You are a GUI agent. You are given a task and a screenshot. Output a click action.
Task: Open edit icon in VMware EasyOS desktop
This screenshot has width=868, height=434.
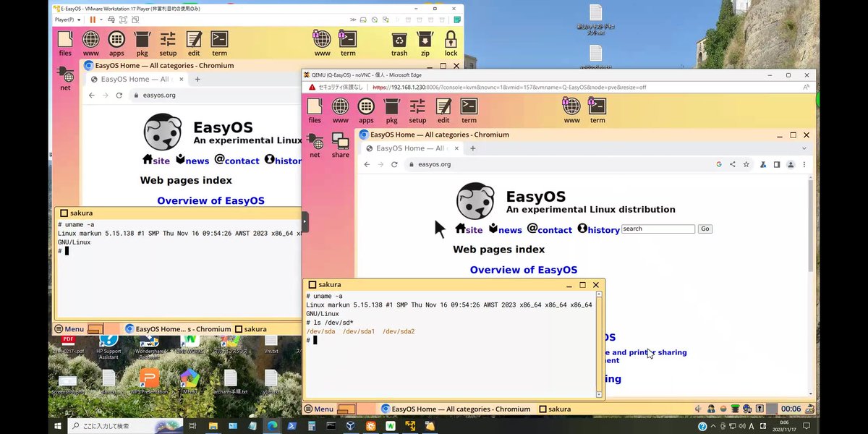pos(194,43)
